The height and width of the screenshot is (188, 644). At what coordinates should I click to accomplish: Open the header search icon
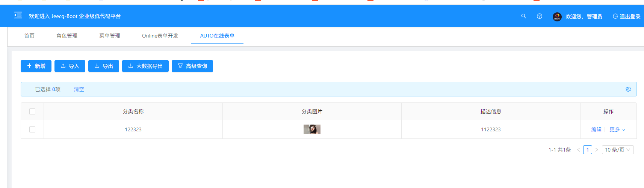(x=524, y=16)
